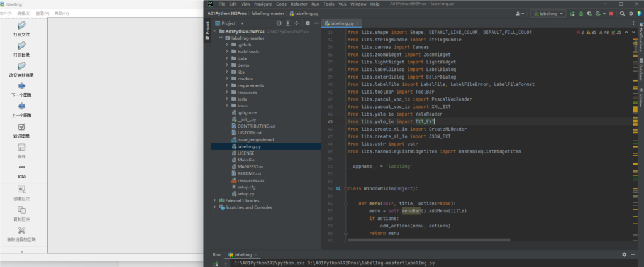Open the Navigate menu
The width and height of the screenshot is (644, 267).
pos(263,4)
